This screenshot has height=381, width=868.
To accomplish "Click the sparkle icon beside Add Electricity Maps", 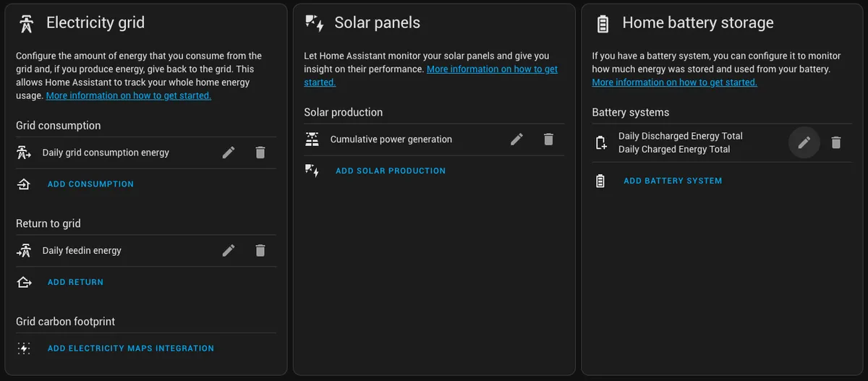I will click(x=24, y=348).
